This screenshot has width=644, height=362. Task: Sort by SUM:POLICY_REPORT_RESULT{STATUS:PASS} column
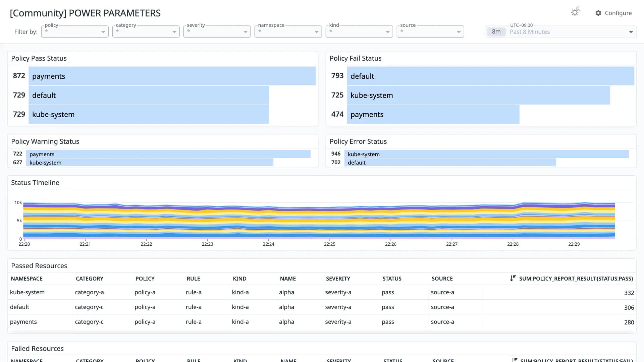pyautogui.click(x=576, y=279)
